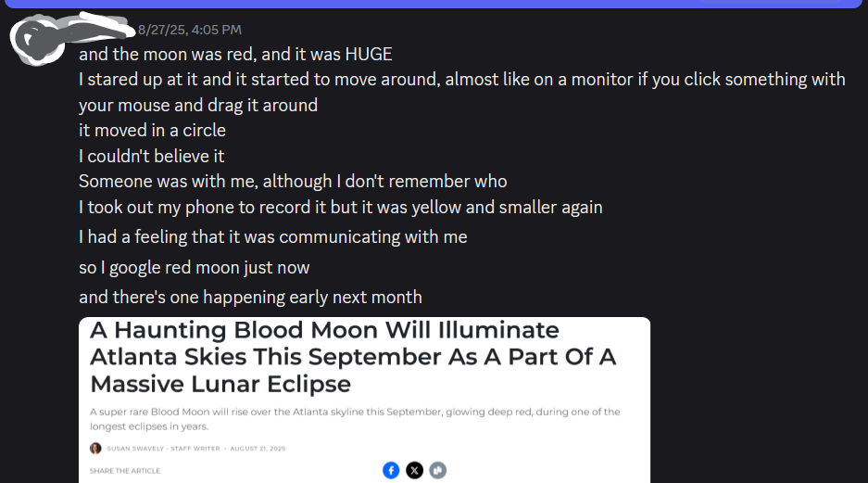Select message about communicating with me

coord(273,237)
